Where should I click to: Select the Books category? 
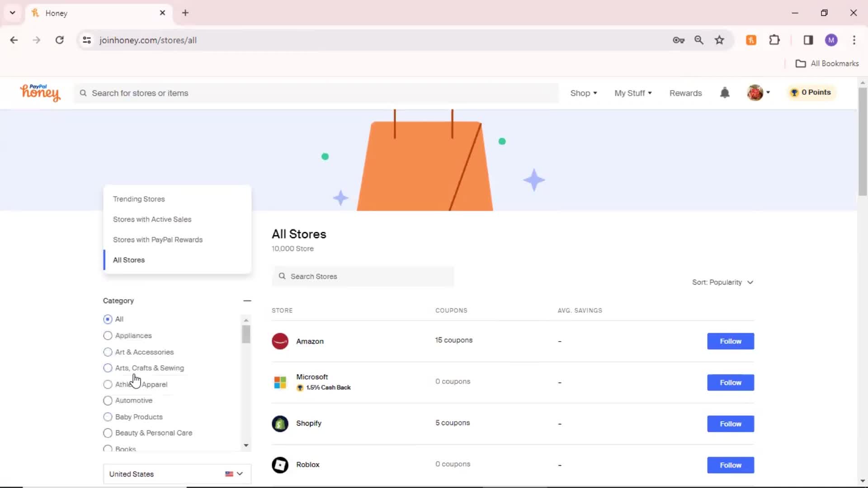(108, 449)
